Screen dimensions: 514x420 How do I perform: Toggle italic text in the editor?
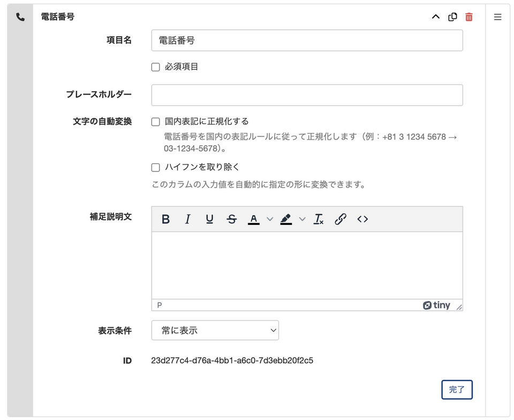pos(187,219)
